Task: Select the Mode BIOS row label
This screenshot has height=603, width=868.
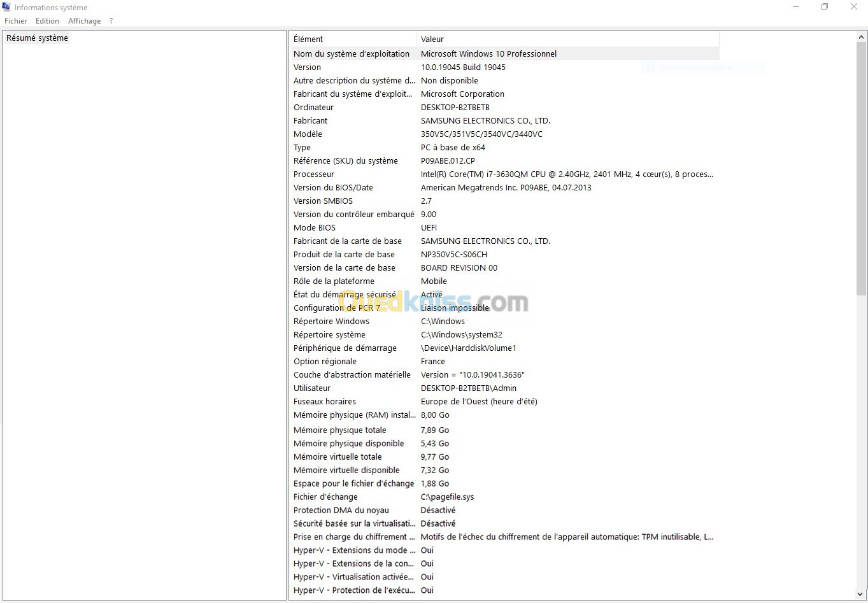Action: [315, 228]
